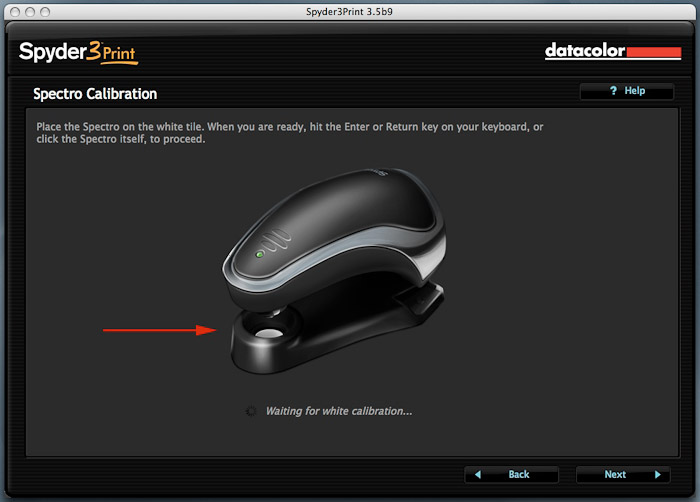Click the red arrow pointing at tile
Screen dimensions: 700x502
tap(160, 329)
